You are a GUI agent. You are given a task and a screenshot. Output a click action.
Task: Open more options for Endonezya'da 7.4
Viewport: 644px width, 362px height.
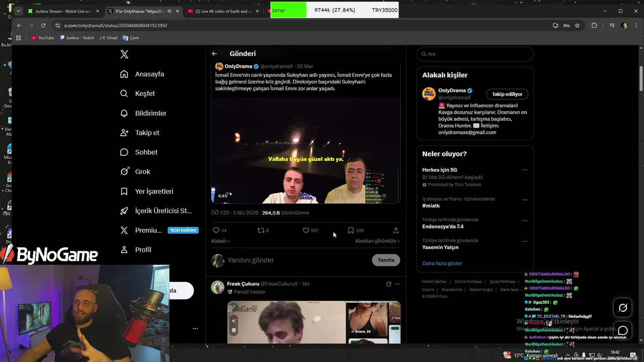pos(525,220)
